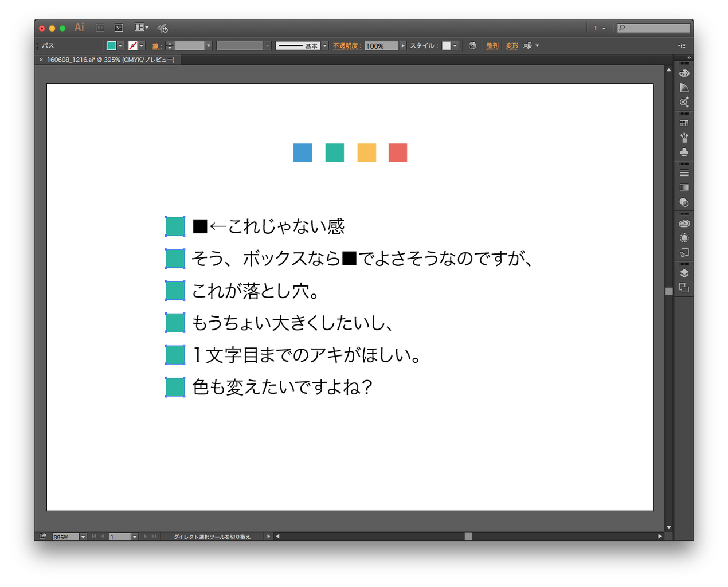Click the export share icon in status bar
The image size is (728, 587).
pos(43,536)
